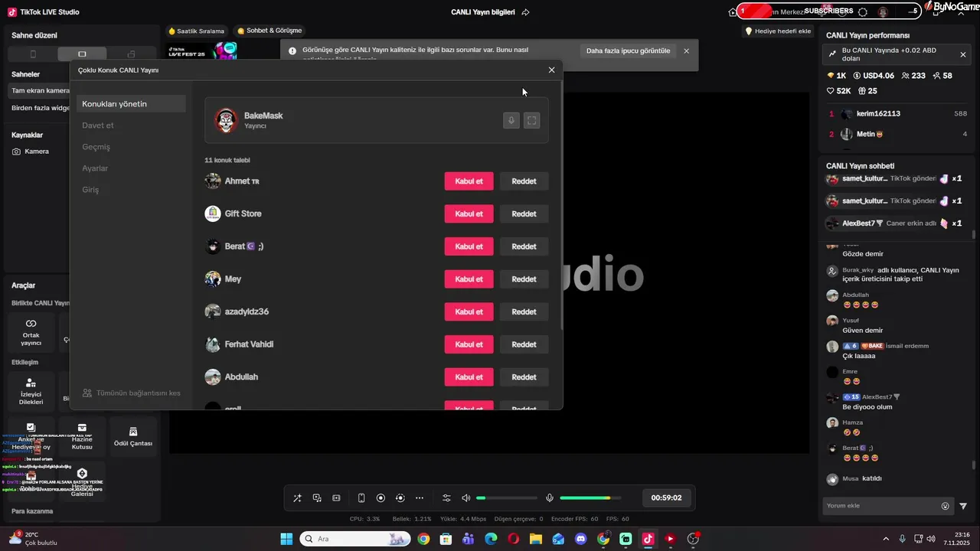
Task: Open Opera browser from taskbar
Action: click(x=513, y=539)
